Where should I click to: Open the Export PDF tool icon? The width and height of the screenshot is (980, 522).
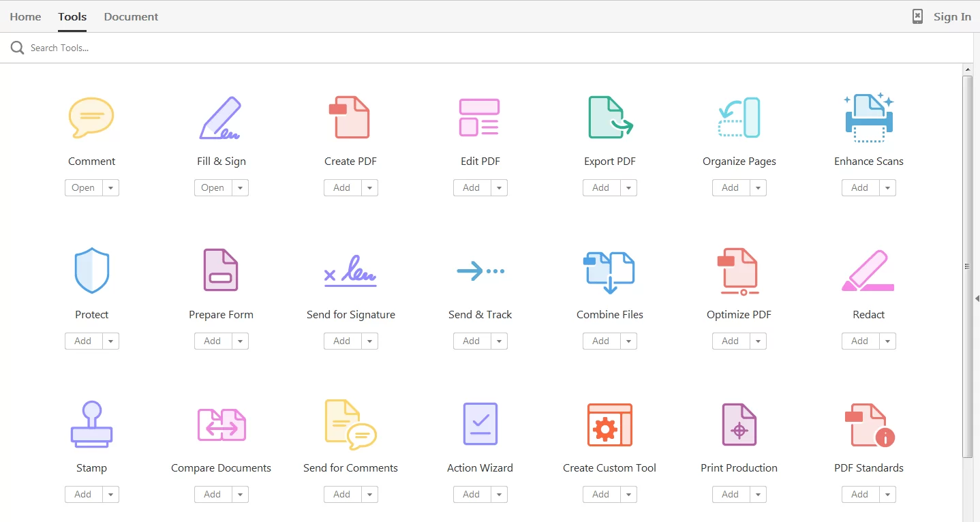click(x=609, y=117)
